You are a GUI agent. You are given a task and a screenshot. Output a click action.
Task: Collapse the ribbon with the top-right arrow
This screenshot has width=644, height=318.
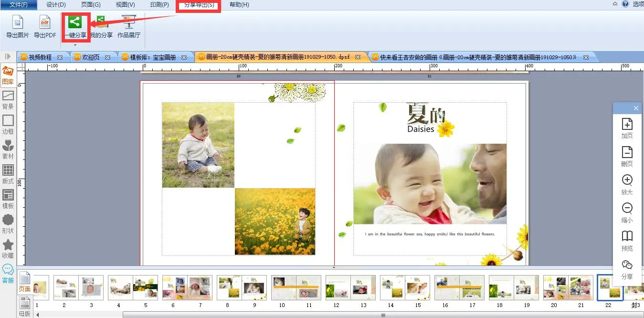pos(615,4)
